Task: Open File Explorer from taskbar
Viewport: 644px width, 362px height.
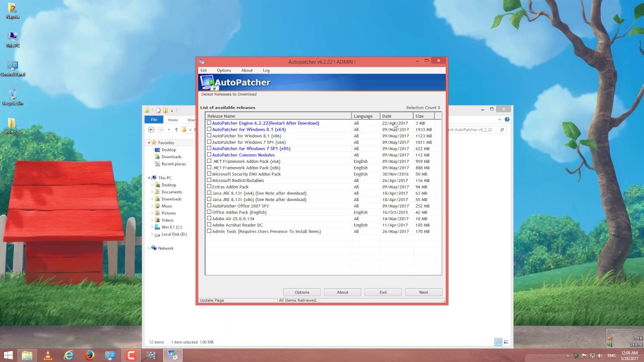Action: 27,355
